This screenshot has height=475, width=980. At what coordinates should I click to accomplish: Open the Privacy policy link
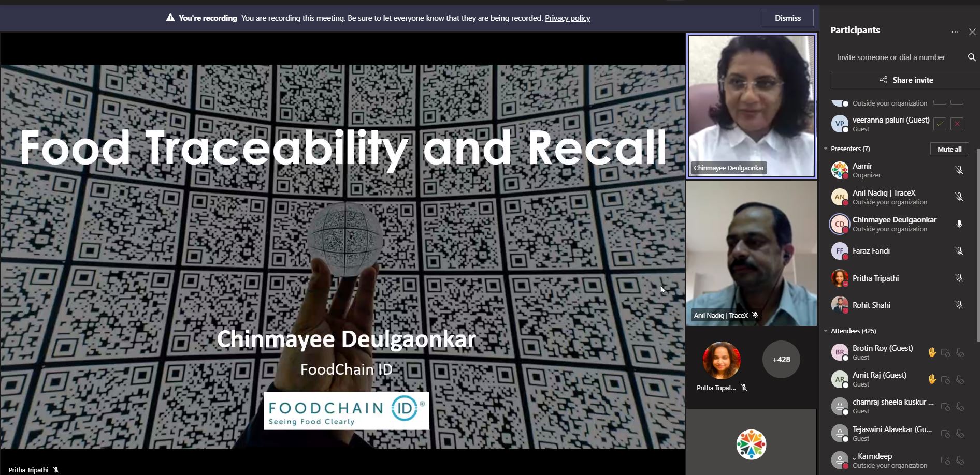click(x=567, y=18)
